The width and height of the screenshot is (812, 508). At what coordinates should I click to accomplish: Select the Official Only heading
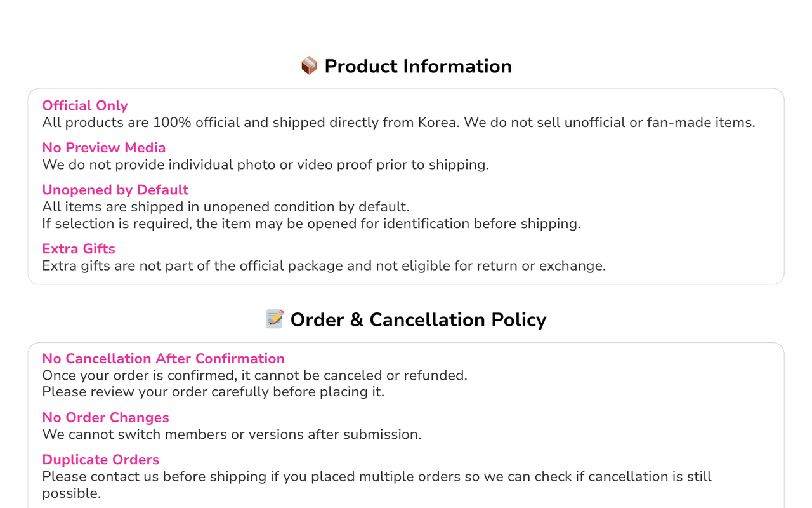(x=85, y=105)
